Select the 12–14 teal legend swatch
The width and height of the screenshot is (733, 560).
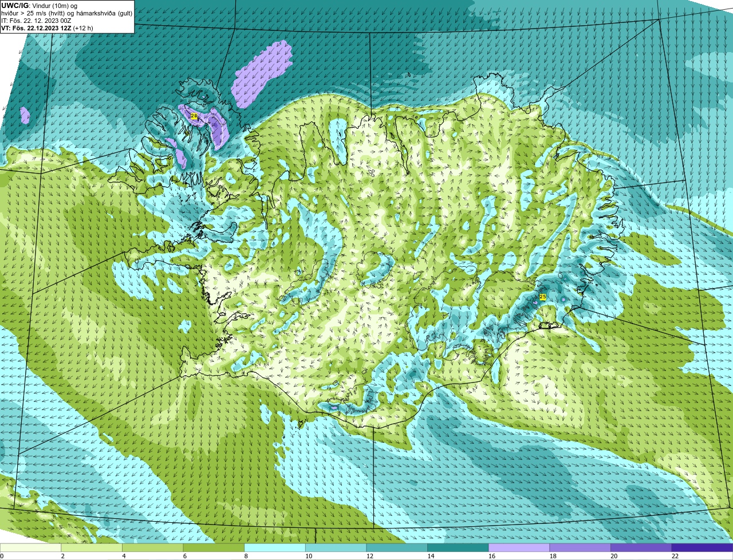point(397,547)
